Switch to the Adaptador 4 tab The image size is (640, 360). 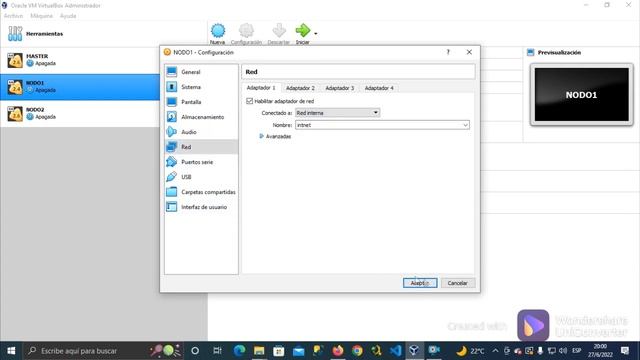coord(379,88)
